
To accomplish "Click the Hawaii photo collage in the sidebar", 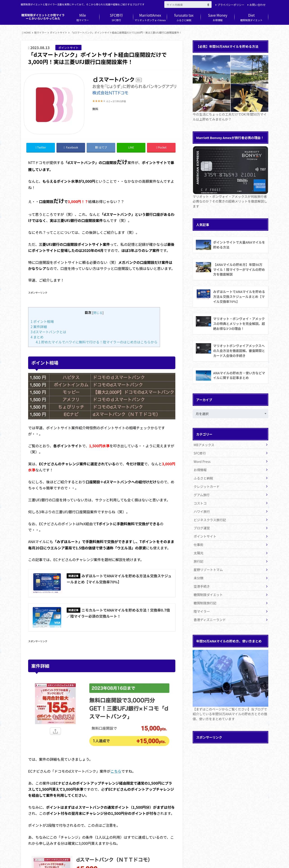I will 230,84.
